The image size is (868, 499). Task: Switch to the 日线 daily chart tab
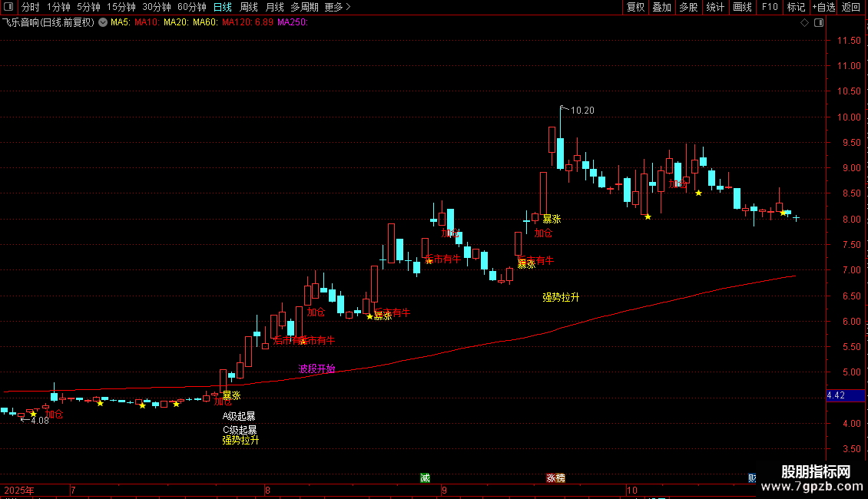(223, 7)
